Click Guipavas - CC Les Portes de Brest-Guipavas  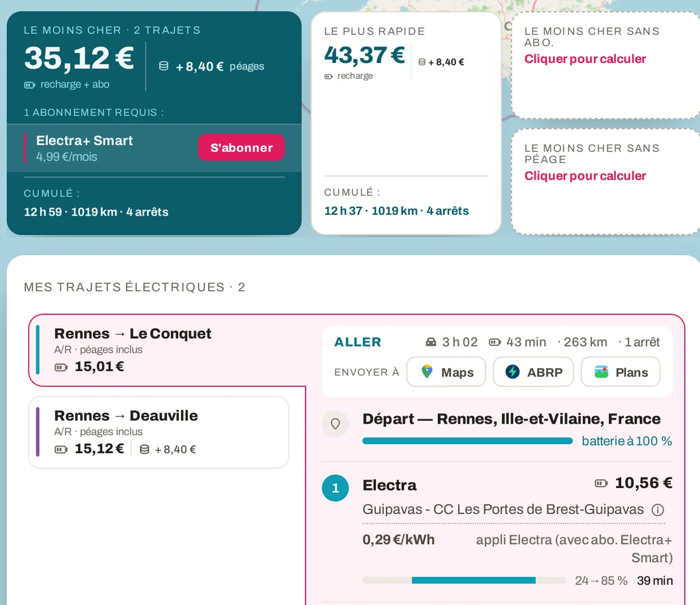(503, 510)
